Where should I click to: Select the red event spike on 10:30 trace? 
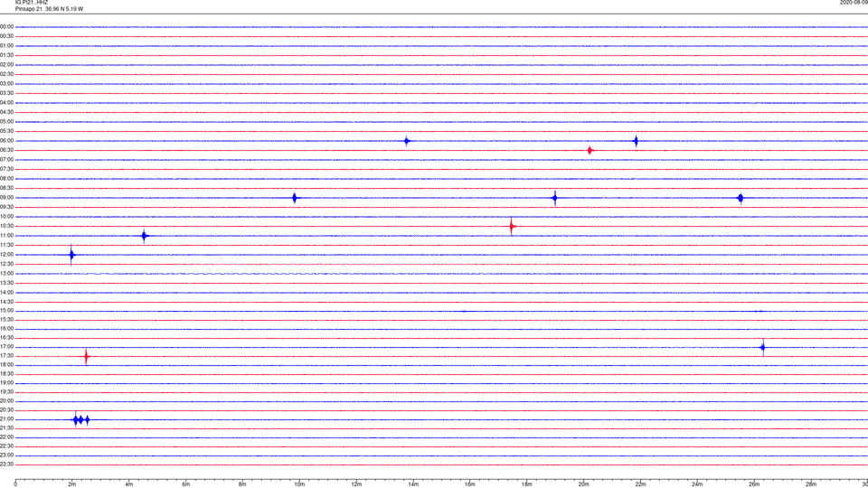pyautogui.click(x=512, y=226)
